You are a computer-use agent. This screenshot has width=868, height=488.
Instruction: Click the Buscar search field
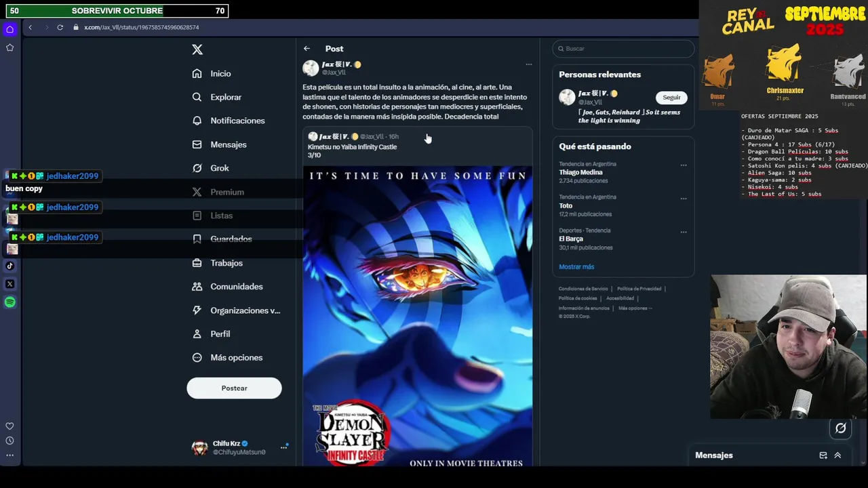coord(623,49)
